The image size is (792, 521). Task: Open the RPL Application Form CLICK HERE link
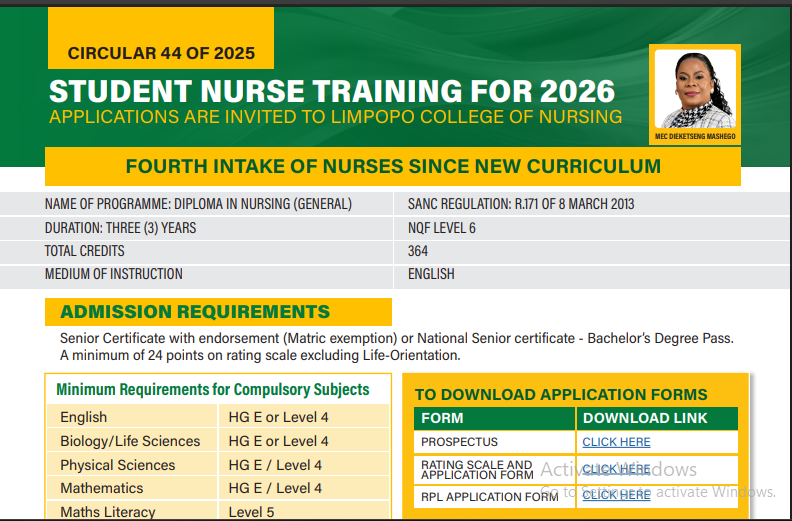(x=616, y=495)
